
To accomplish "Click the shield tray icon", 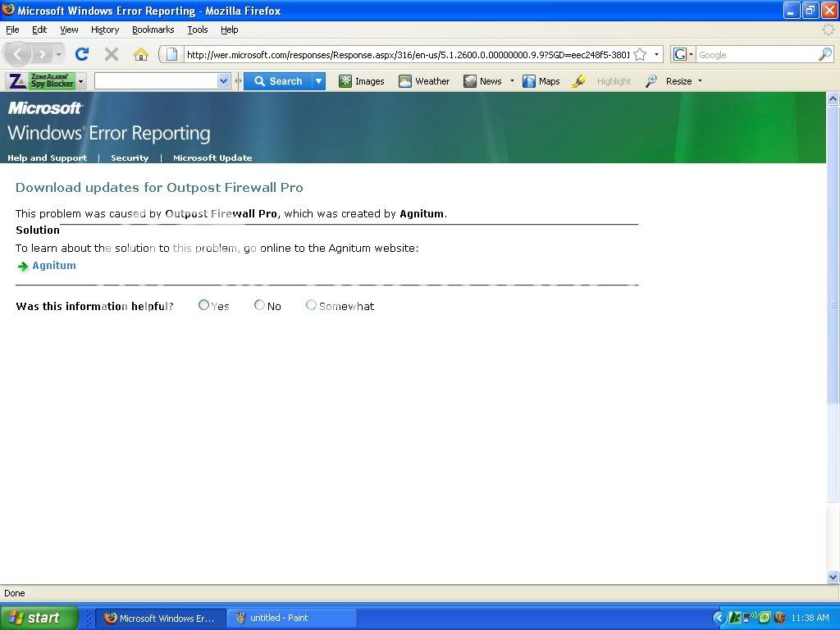I will [x=779, y=618].
